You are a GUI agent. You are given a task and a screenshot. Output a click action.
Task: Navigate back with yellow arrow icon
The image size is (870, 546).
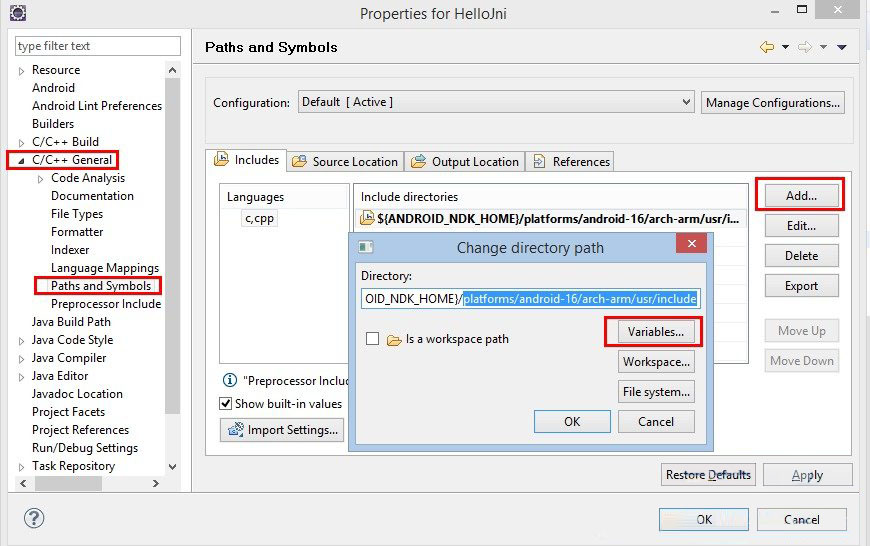click(x=767, y=47)
